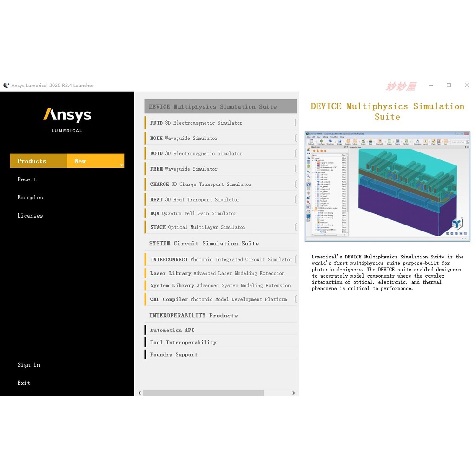Switch to the Recent tab
The width and height of the screenshot is (476, 476).
(x=26, y=179)
